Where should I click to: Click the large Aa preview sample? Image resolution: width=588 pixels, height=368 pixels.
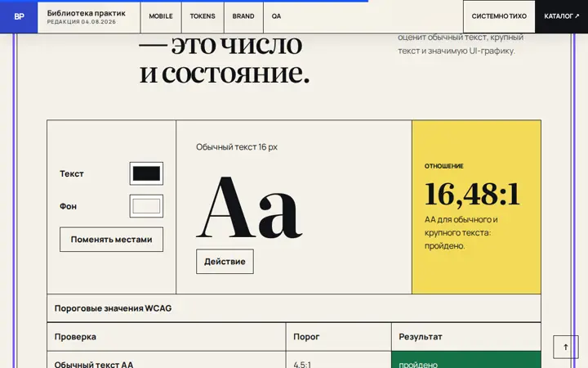click(x=249, y=207)
